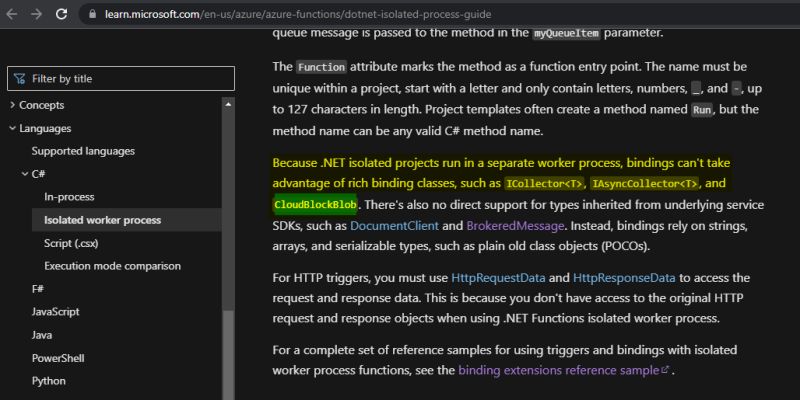This screenshot has width=800, height=400.
Task: Open the JavaScript language entry
Action: [x=56, y=312]
